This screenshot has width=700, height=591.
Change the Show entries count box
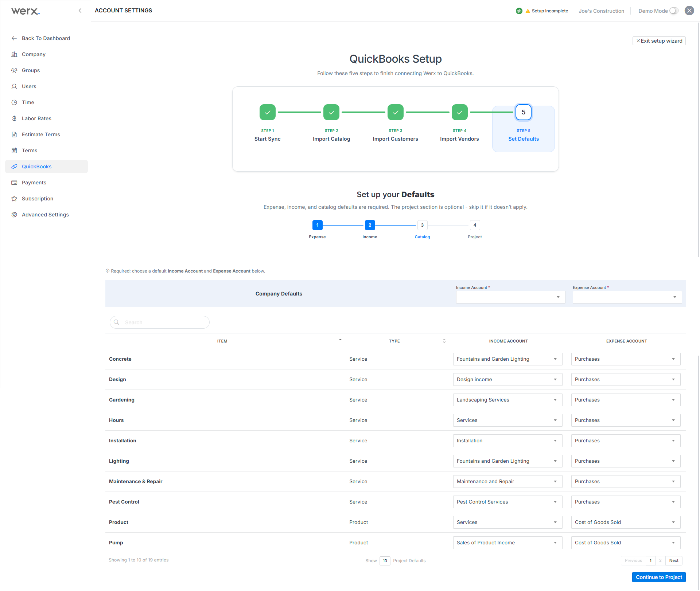tap(385, 561)
